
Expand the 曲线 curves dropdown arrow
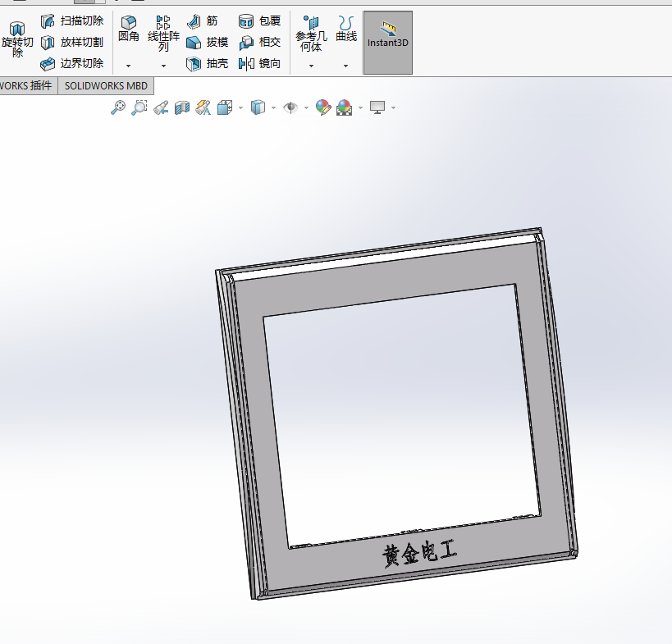point(346,66)
